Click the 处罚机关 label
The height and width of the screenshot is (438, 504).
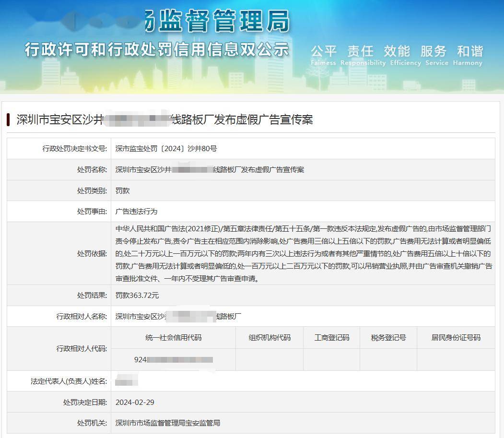point(92,423)
